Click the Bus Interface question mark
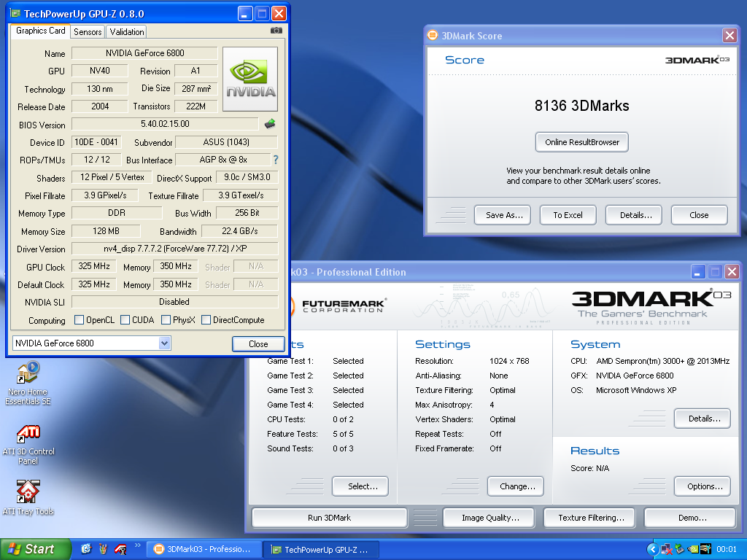Screen dimensions: 747x560 click(275, 160)
